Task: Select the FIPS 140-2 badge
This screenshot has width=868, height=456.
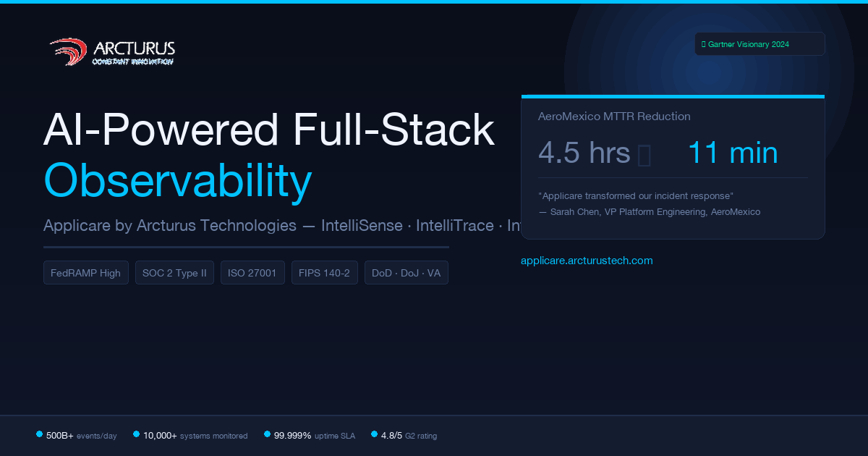Action: (325, 273)
